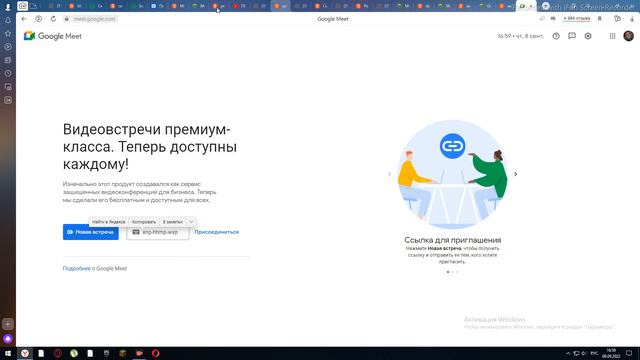
Task: Show the next carousel slide arrow
Action: pos(516,174)
